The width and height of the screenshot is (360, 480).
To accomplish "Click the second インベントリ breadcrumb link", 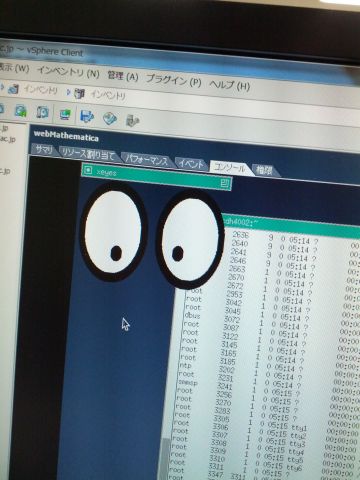I will tap(108, 95).
